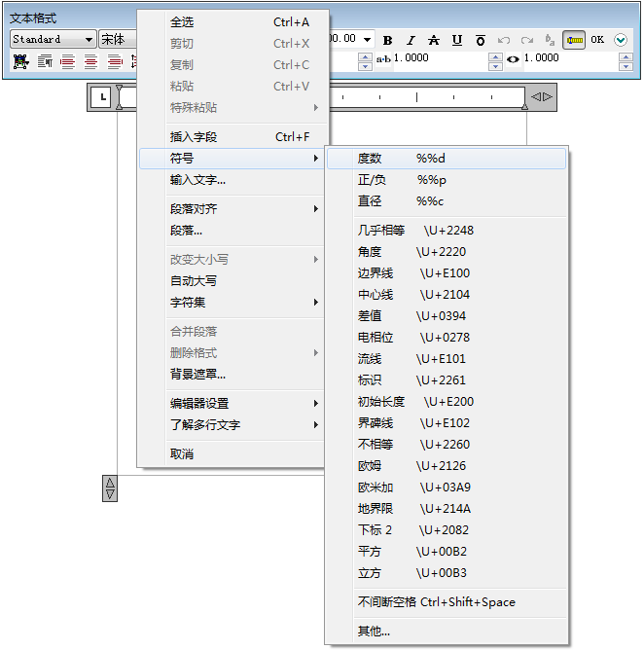Viewport: 644px width, 650px height.
Task: Apply strikethrough formatting
Action: [x=433, y=40]
